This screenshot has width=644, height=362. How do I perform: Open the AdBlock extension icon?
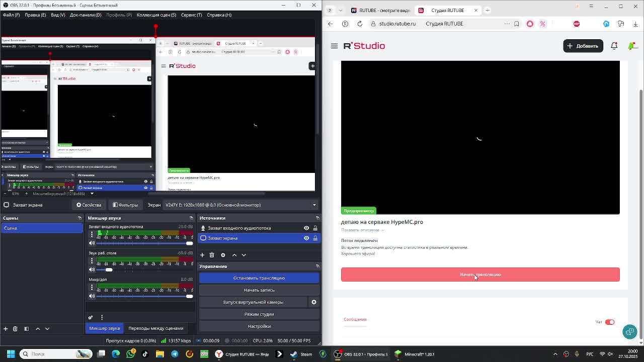click(x=577, y=24)
